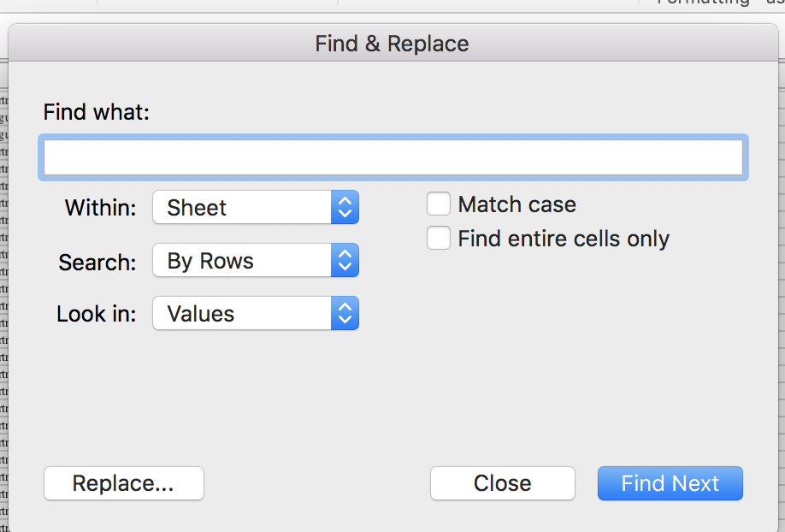Expand the Search dropdown showing By Rows
Image resolution: width=785 pixels, height=532 pixels.
[x=242, y=261]
